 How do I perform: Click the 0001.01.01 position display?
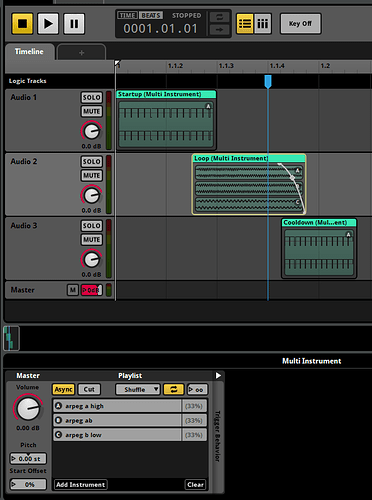[160, 29]
